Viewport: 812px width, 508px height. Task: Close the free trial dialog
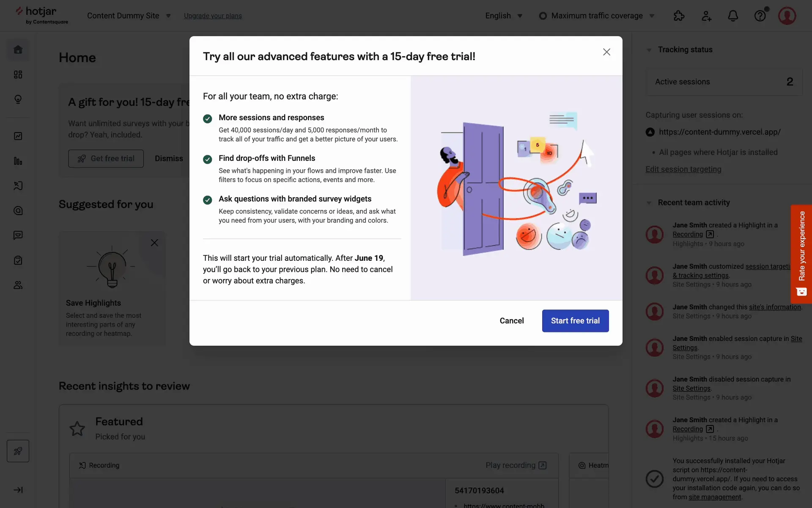pyautogui.click(x=606, y=52)
